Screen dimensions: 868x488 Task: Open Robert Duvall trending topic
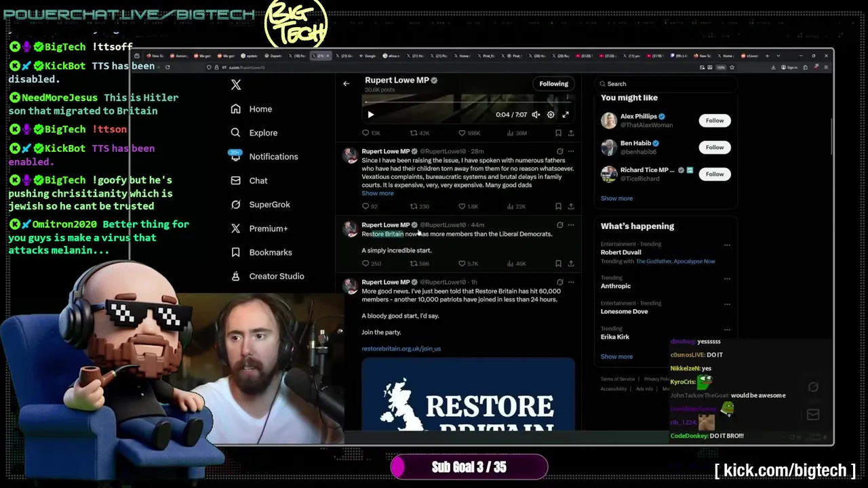point(620,252)
